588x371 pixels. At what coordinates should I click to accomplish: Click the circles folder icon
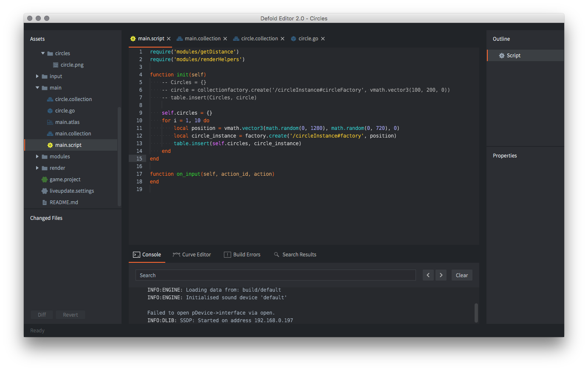pyautogui.click(x=50, y=53)
